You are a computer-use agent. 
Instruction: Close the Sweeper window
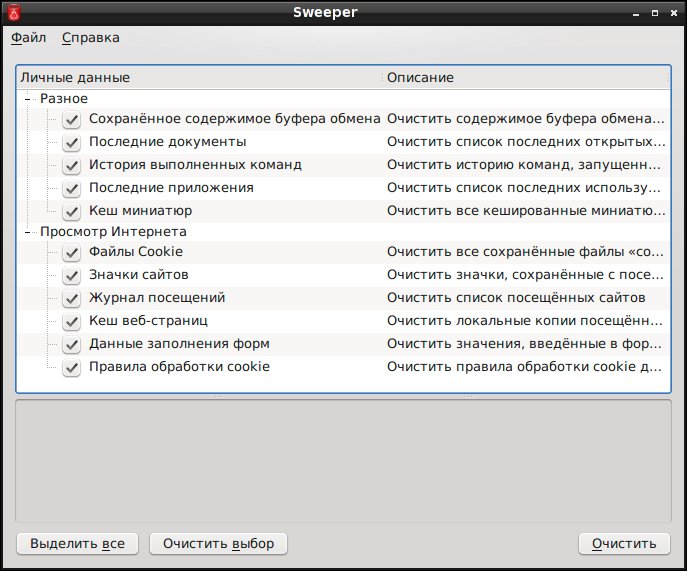click(x=674, y=13)
